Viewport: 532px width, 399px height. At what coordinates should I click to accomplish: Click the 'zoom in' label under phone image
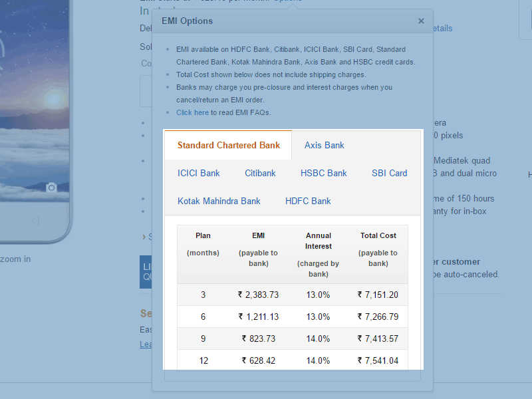tap(15, 259)
